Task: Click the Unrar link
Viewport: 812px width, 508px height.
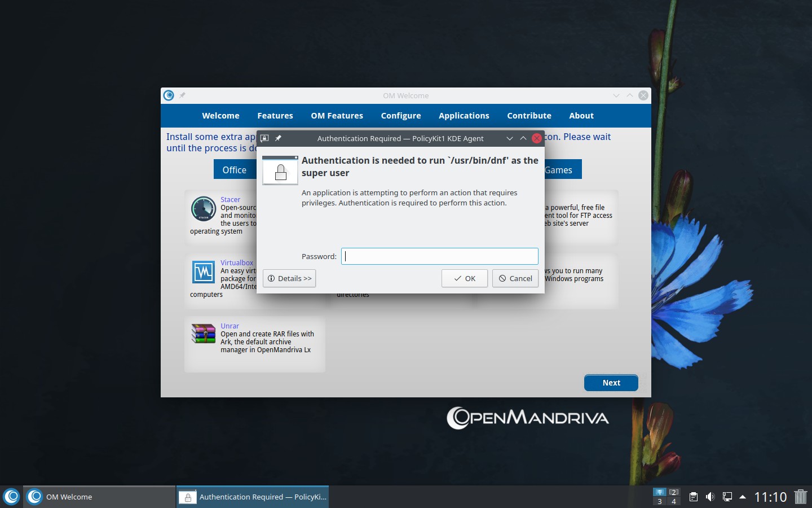Action: tap(230, 326)
